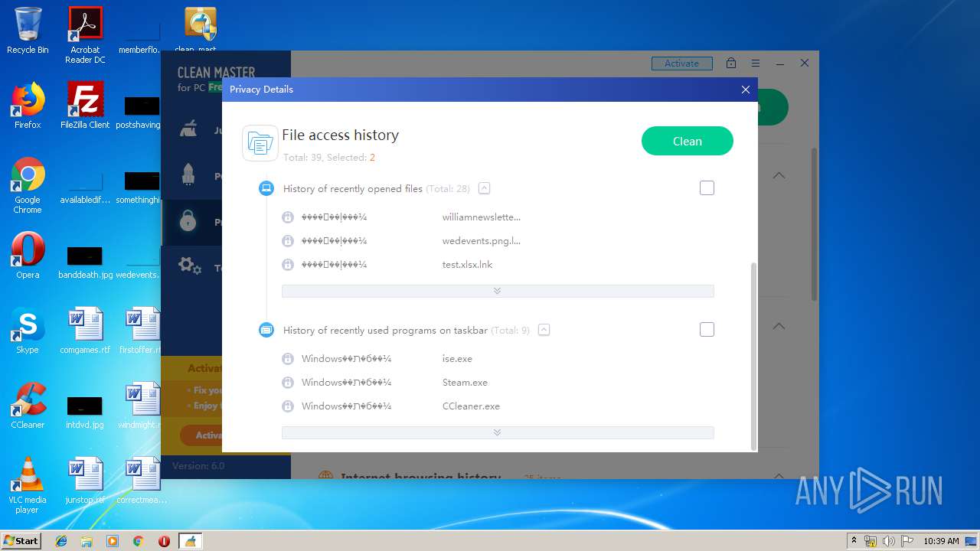
Task: Open banddeath.jpg file on desktop
Action: (85, 262)
